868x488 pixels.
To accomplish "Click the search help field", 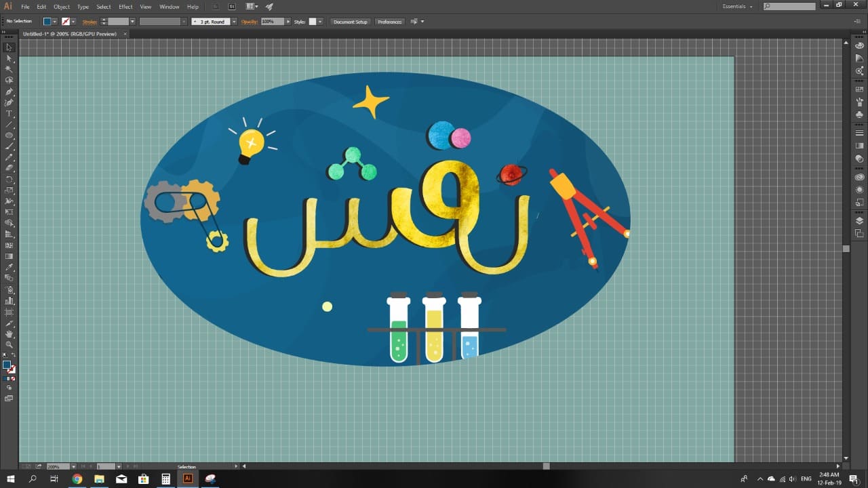I will 789,7.
